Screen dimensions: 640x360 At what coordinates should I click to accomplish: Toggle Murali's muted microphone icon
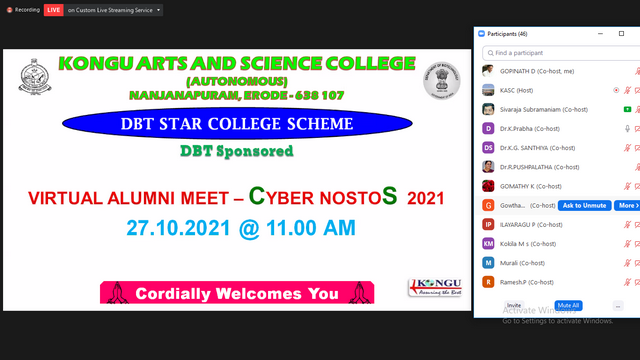[627, 263]
